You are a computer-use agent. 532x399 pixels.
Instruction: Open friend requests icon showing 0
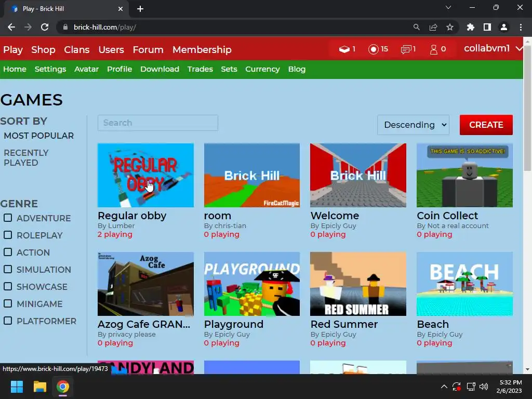tap(434, 49)
